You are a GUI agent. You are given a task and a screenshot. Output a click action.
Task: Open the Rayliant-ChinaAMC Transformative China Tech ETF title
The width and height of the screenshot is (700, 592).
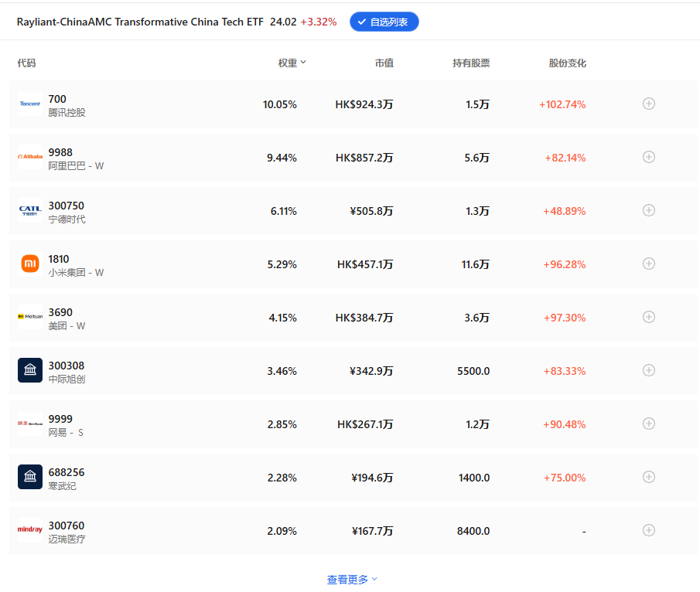tap(140, 22)
